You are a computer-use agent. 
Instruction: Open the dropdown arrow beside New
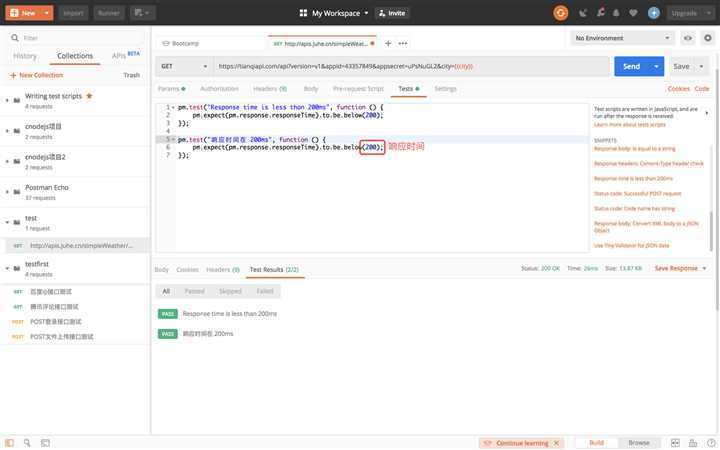47,13
